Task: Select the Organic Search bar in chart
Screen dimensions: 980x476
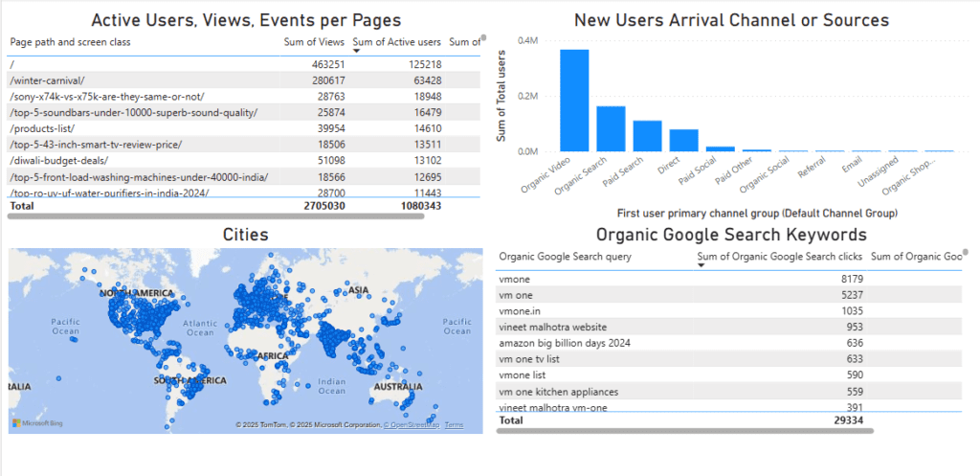Action: [611, 129]
